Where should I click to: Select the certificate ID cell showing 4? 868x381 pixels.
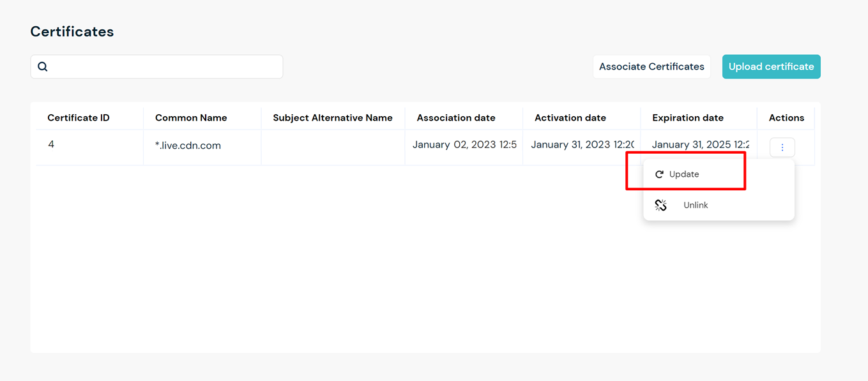[89, 147]
